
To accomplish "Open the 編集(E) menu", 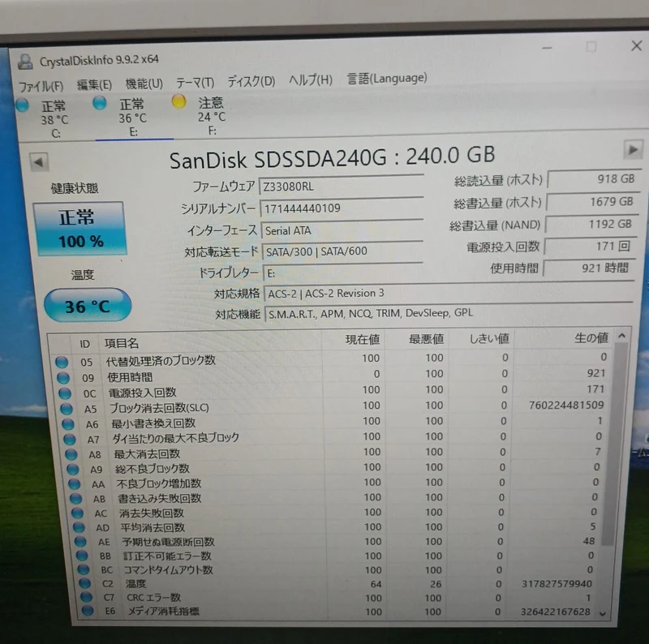I will pos(94,85).
